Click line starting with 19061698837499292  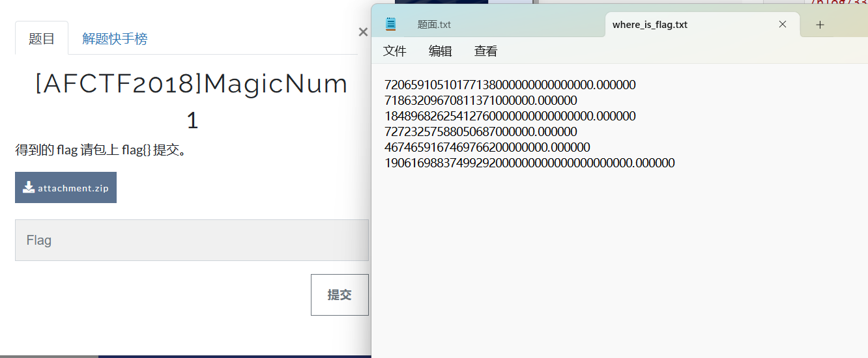(x=530, y=163)
